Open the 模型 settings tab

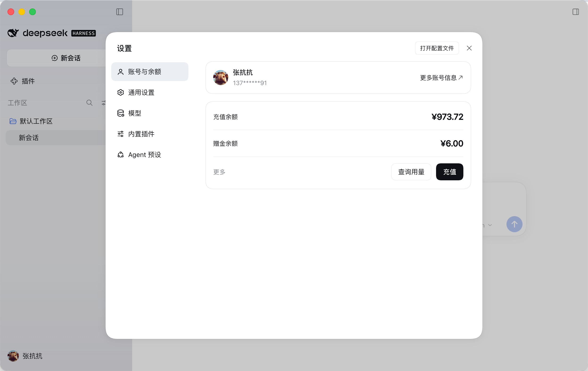coord(150,113)
